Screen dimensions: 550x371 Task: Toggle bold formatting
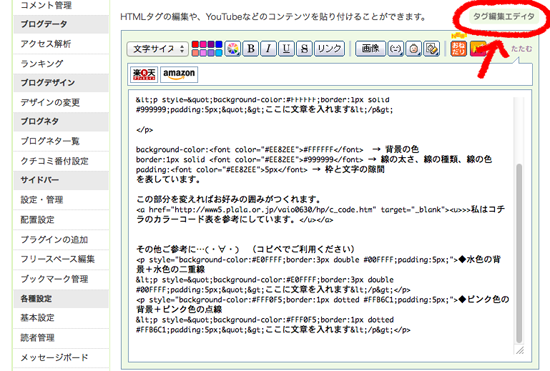pos(251,49)
